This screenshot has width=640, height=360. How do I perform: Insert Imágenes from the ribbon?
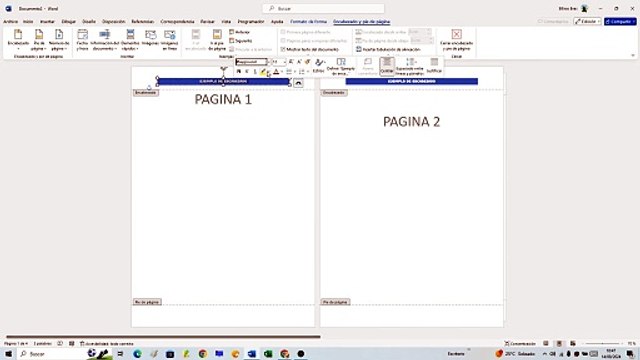(x=150, y=38)
